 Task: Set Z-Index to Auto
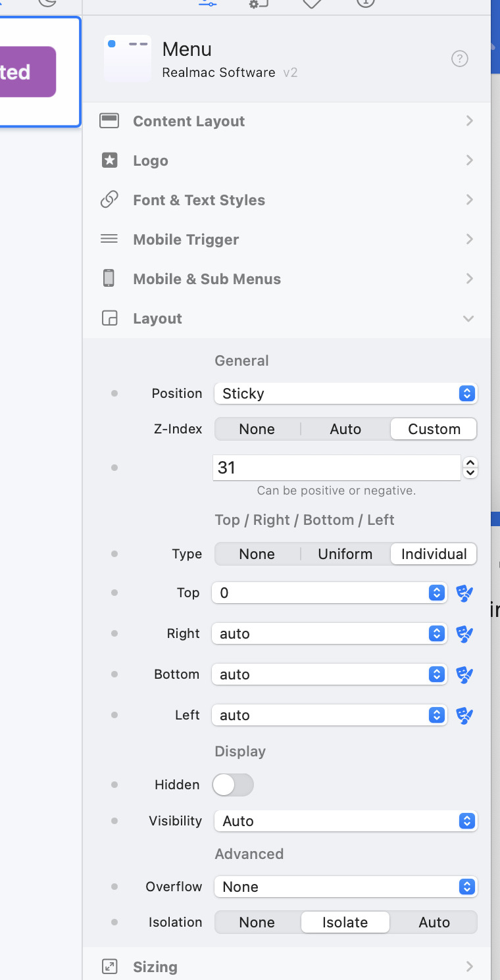click(x=345, y=429)
